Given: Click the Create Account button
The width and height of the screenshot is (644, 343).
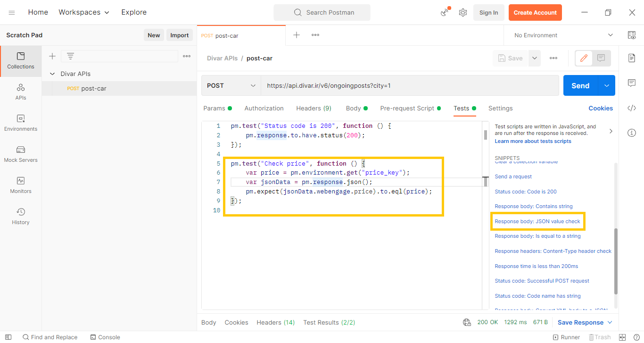Looking at the screenshot, I should tap(535, 13).
